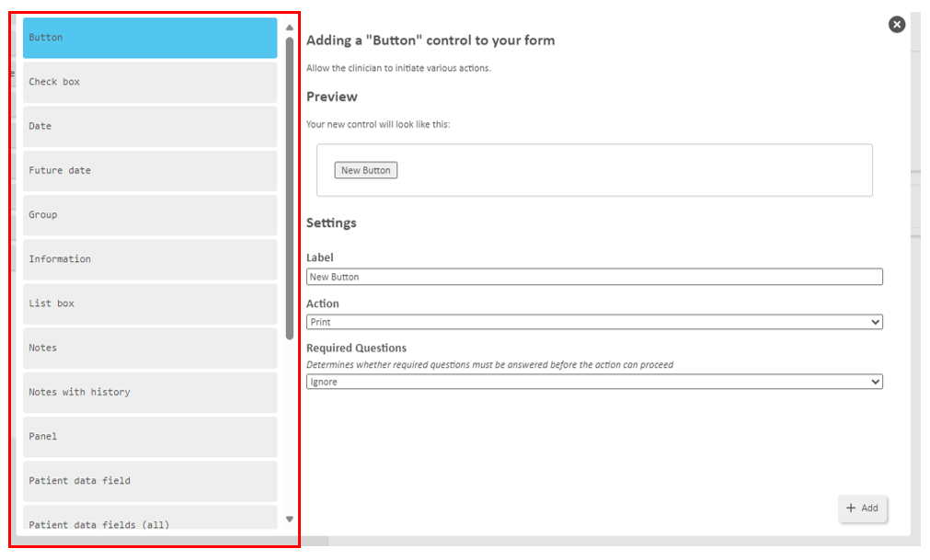Choose the Check box control type
The height and width of the screenshot is (560, 930).
pos(150,82)
